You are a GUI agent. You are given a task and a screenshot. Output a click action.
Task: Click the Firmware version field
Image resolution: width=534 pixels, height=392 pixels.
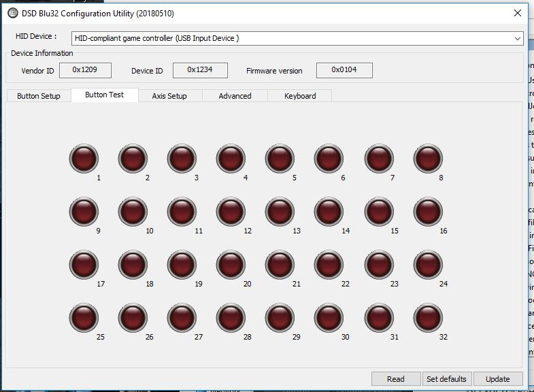click(x=344, y=70)
